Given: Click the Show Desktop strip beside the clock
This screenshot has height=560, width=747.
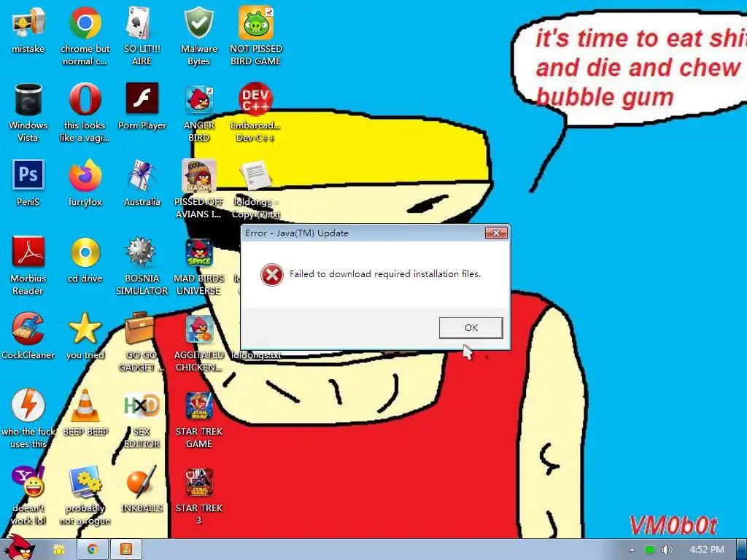Looking at the screenshot, I should click(x=742, y=550).
